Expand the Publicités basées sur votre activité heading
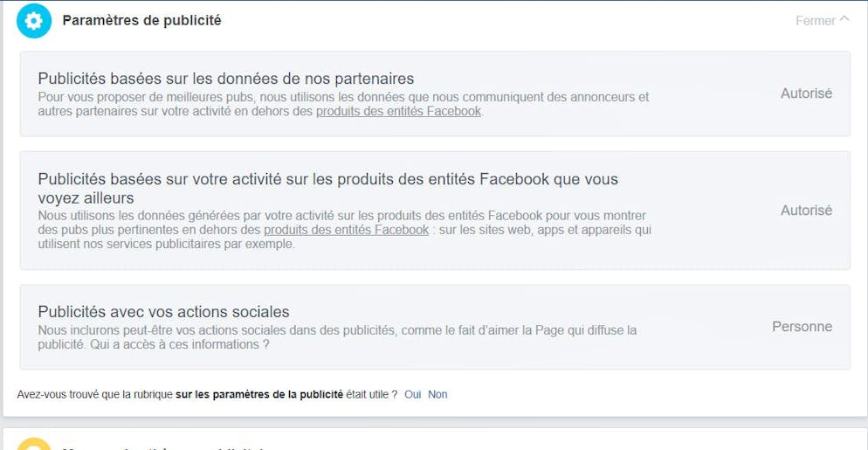The image size is (868, 450). (327, 189)
